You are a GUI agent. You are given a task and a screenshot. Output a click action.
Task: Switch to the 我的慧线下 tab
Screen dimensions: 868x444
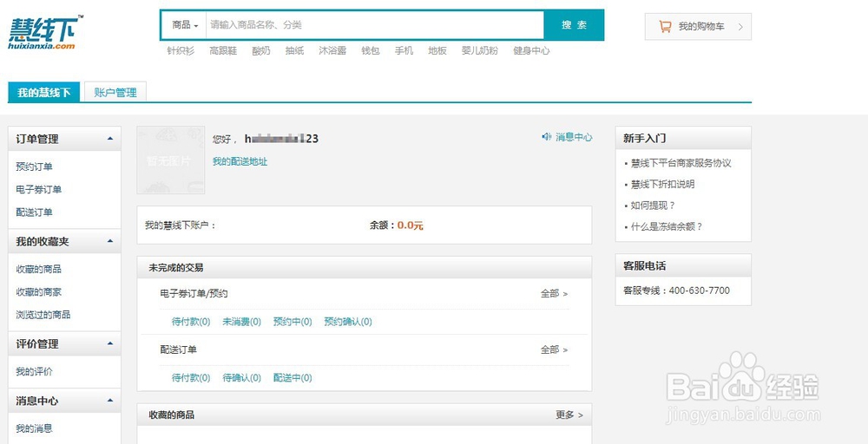pos(44,92)
